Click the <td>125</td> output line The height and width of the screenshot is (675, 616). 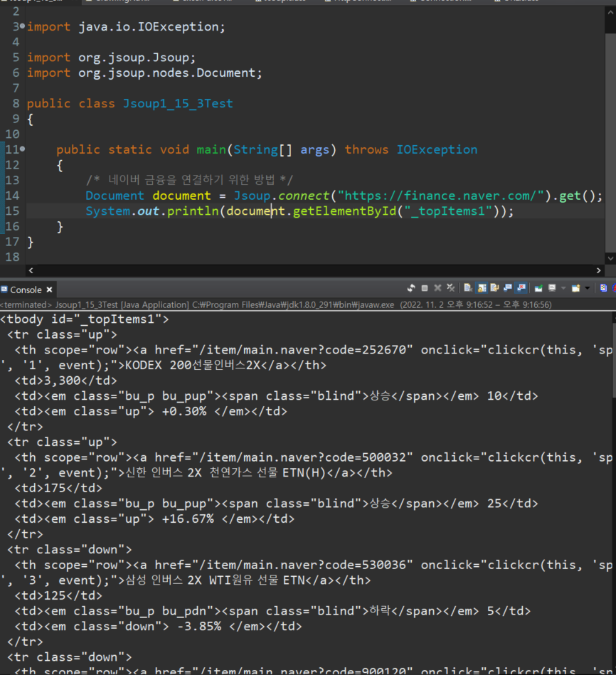(x=58, y=596)
